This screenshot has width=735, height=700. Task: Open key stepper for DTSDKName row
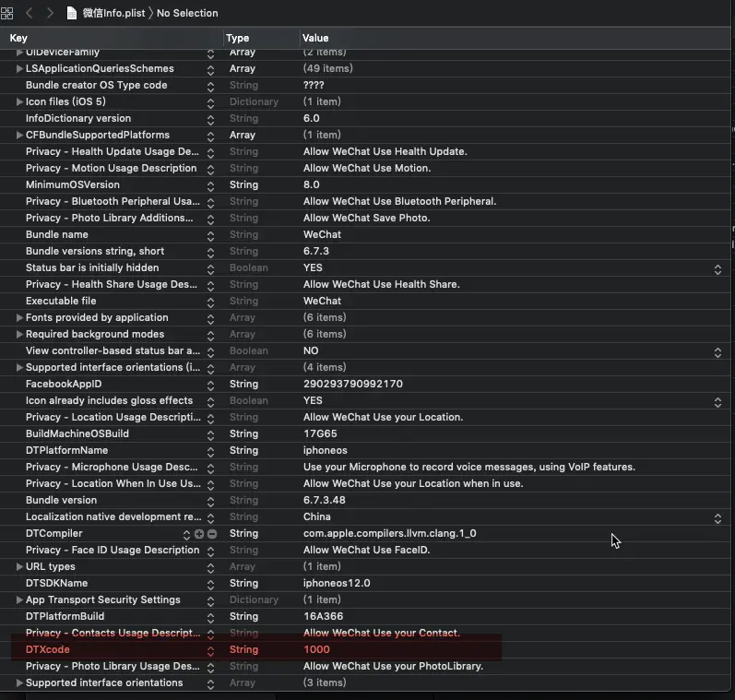click(210, 585)
